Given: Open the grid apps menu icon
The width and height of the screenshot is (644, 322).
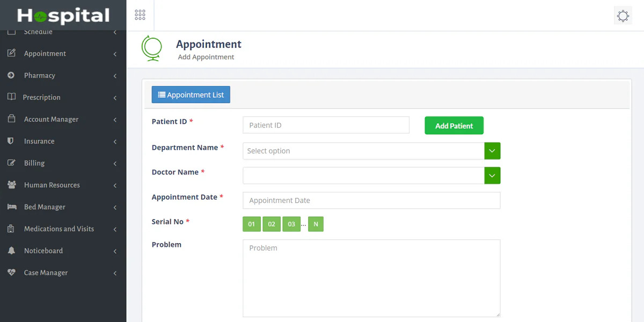Looking at the screenshot, I should (140, 15).
